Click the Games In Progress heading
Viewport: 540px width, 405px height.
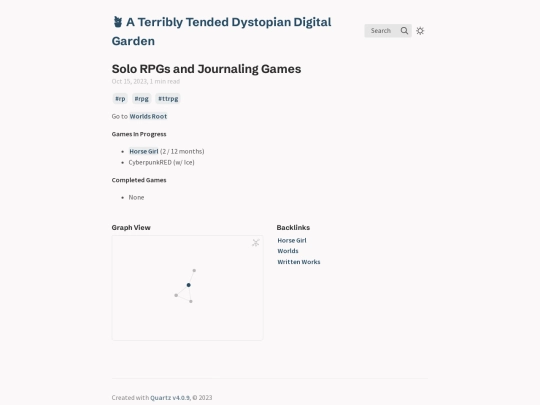click(x=139, y=134)
